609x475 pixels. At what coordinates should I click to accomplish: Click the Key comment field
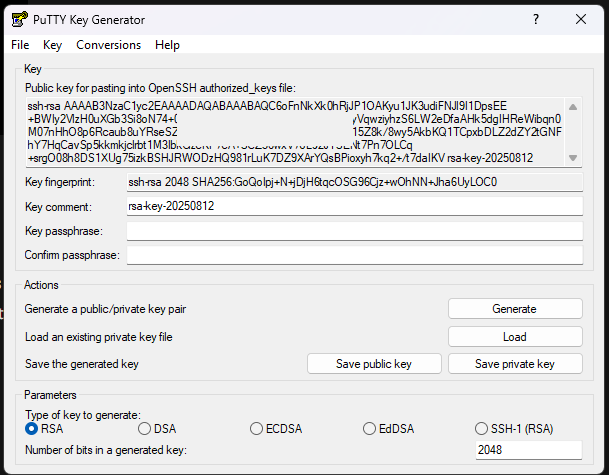tap(355, 206)
